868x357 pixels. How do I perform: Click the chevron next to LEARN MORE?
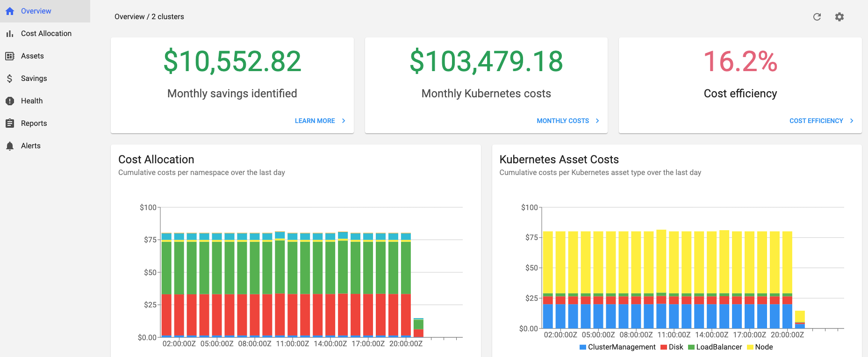[x=344, y=121]
